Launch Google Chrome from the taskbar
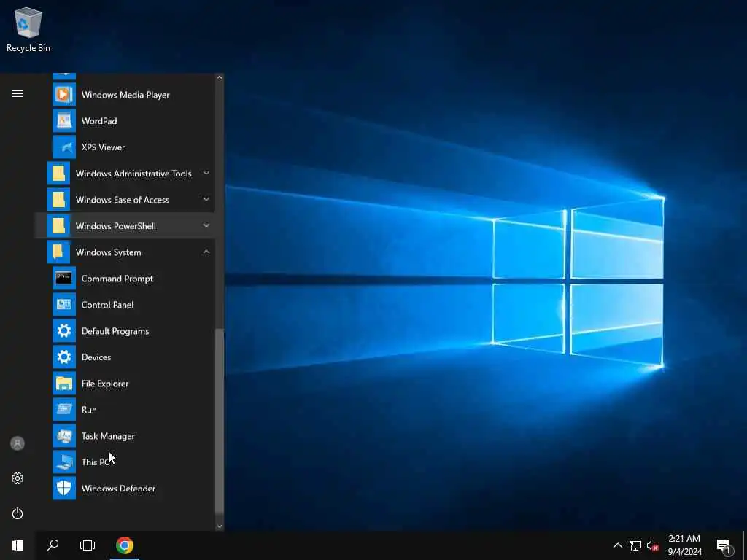Screen dimensions: 747x560 124,545
